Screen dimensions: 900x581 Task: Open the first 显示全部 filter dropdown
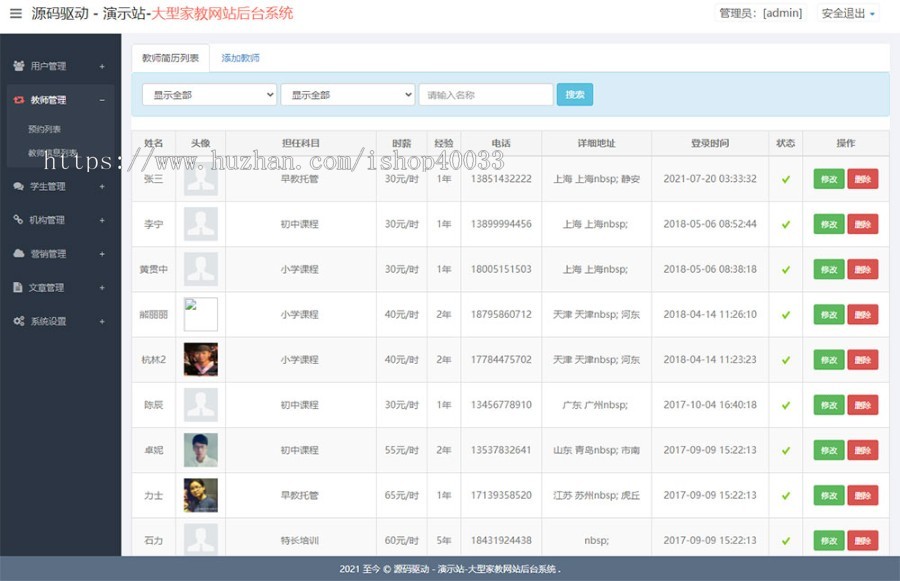[x=209, y=95]
